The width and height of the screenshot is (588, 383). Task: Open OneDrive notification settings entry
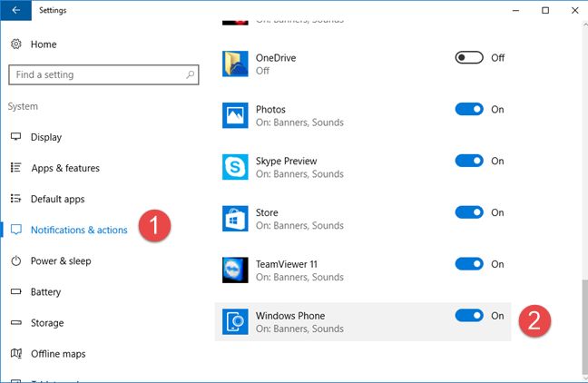(363, 64)
